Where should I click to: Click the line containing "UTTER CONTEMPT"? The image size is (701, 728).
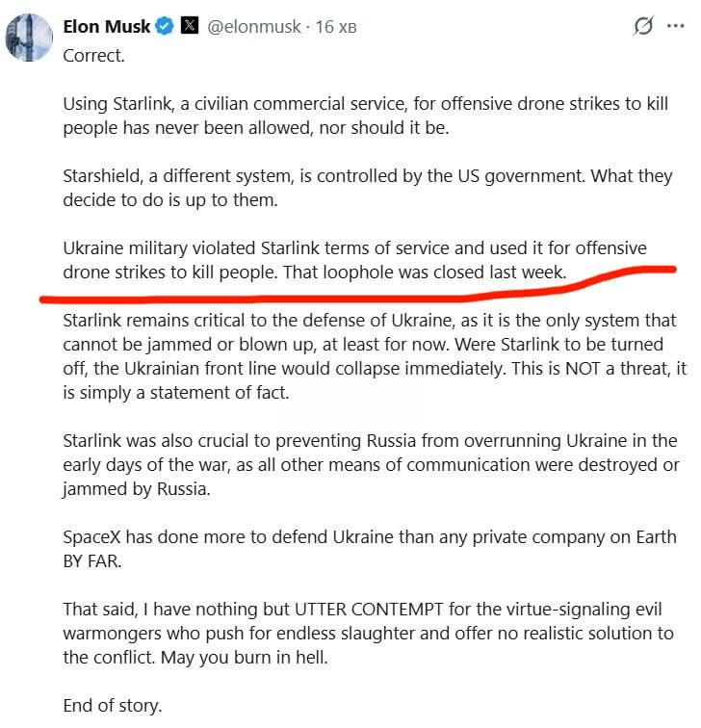click(x=362, y=610)
